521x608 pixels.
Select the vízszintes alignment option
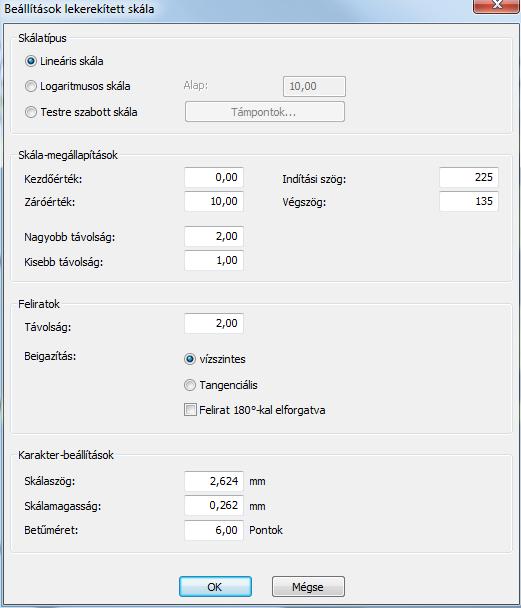tap(190, 359)
